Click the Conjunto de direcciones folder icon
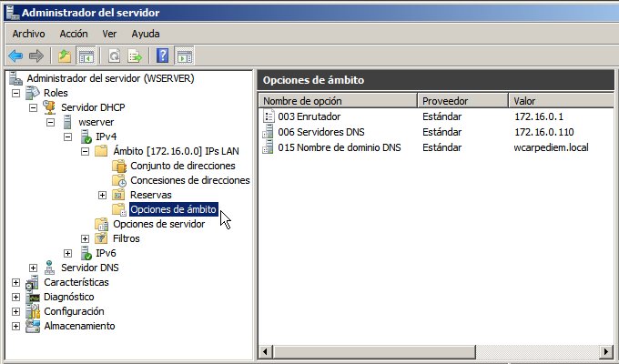The width and height of the screenshot is (619, 364). pyautogui.click(x=119, y=166)
